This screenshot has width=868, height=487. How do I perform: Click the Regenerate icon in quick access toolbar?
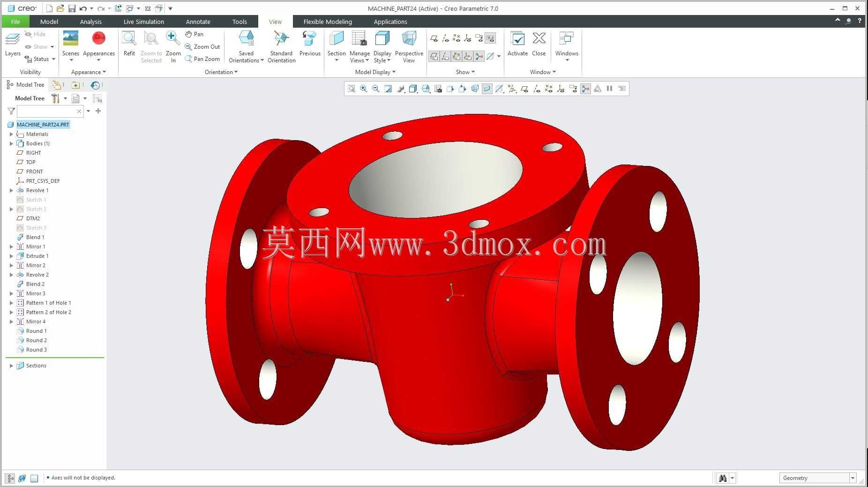[118, 8]
